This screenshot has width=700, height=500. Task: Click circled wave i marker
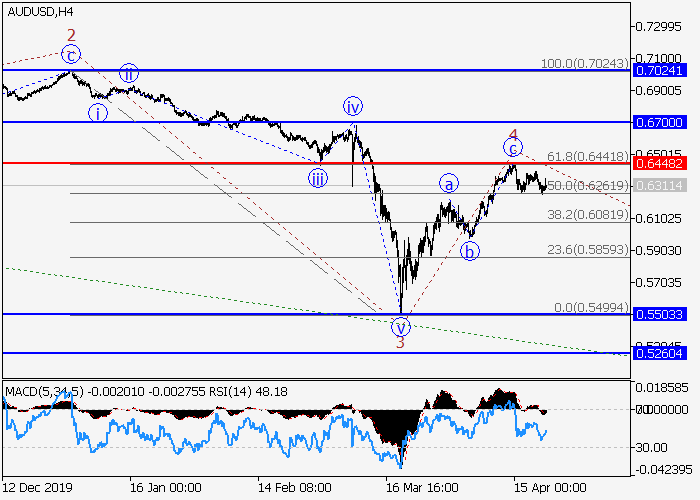(96, 112)
